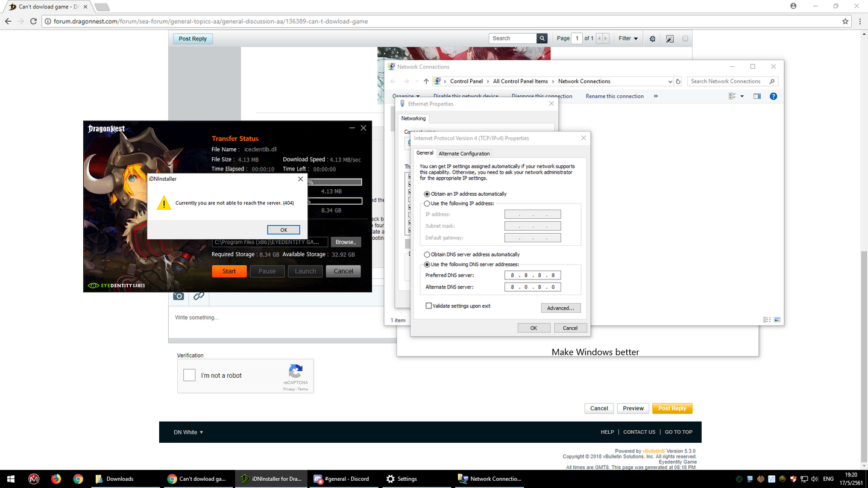
Task: Click the HELP footer link
Action: [x=607, y=432]
